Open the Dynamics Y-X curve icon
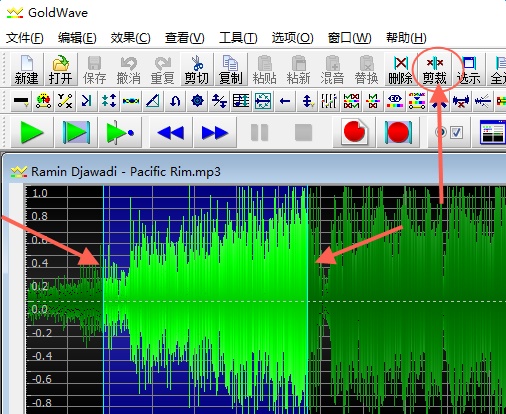This screenshot has height=414, width=506. 65,101
